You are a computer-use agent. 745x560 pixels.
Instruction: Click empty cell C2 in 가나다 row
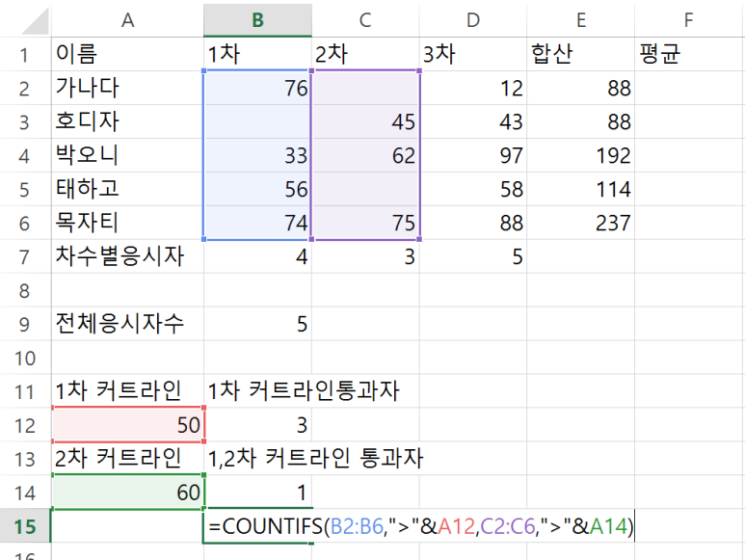[365, 89]
